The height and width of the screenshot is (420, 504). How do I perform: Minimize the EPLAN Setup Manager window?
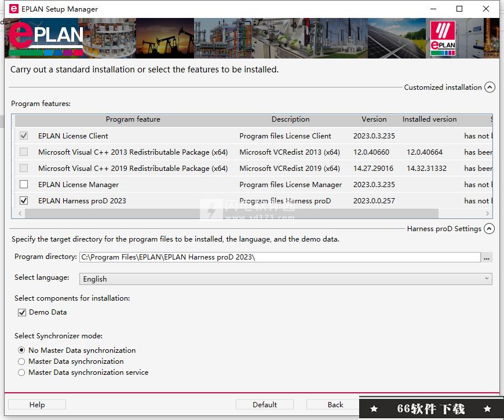pos(433,9)
